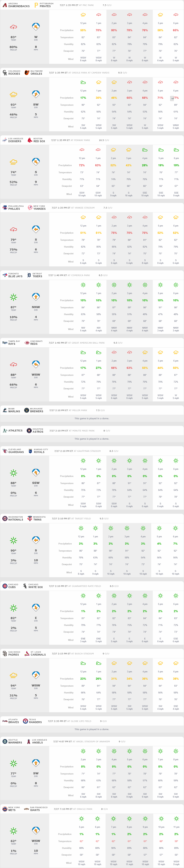Image resolution: width=184 pixels, height=868 pixels.
Task: Click the Pittsburgh Pirates team logo
Action: (36, 5)
